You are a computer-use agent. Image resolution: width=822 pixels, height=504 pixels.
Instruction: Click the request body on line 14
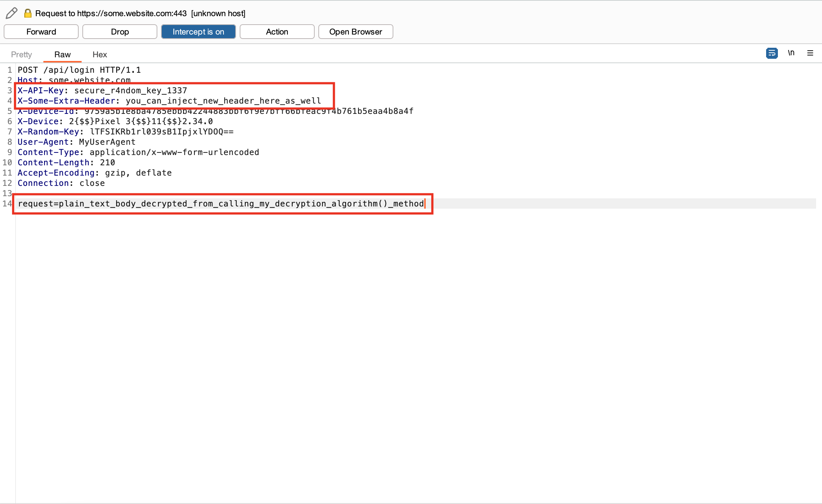click(221, 204)
